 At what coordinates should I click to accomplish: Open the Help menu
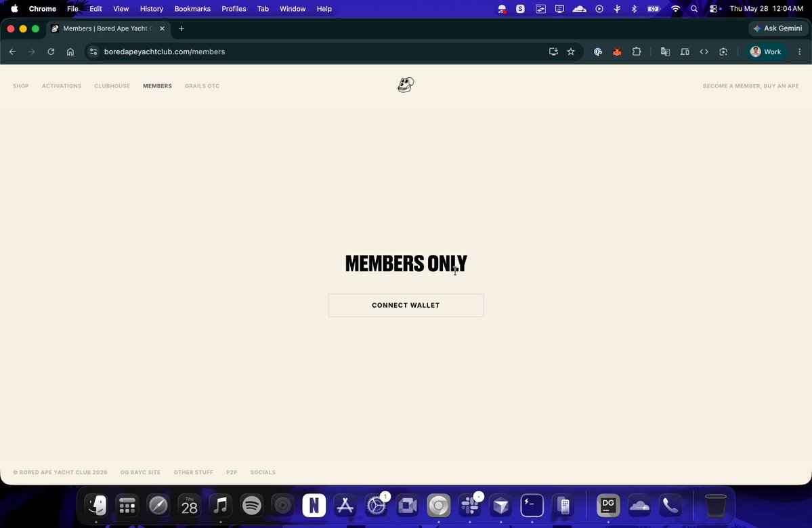click(x=324, y=9)
